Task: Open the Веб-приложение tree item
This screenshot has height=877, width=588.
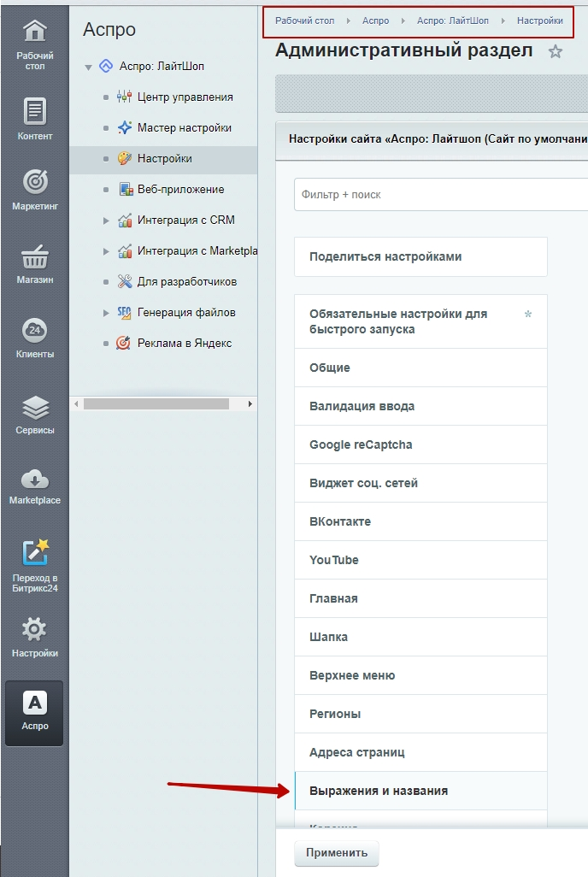Action: (180, 189)
